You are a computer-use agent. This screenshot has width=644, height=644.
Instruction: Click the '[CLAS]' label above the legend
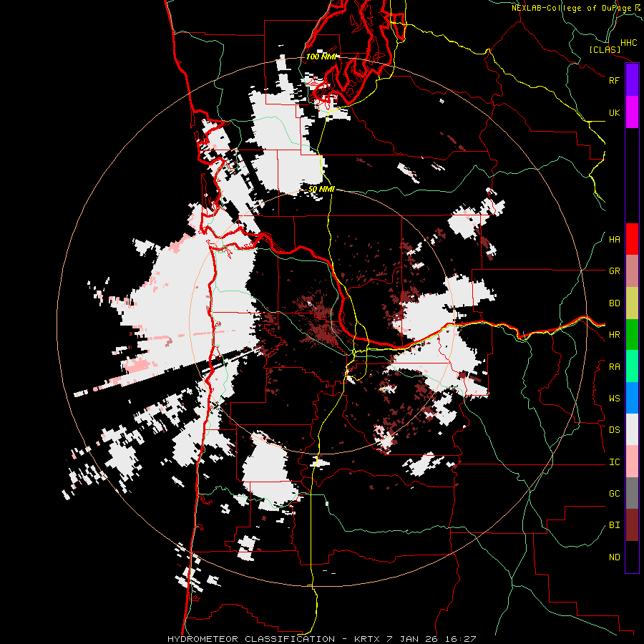click(x=605, y=49)
